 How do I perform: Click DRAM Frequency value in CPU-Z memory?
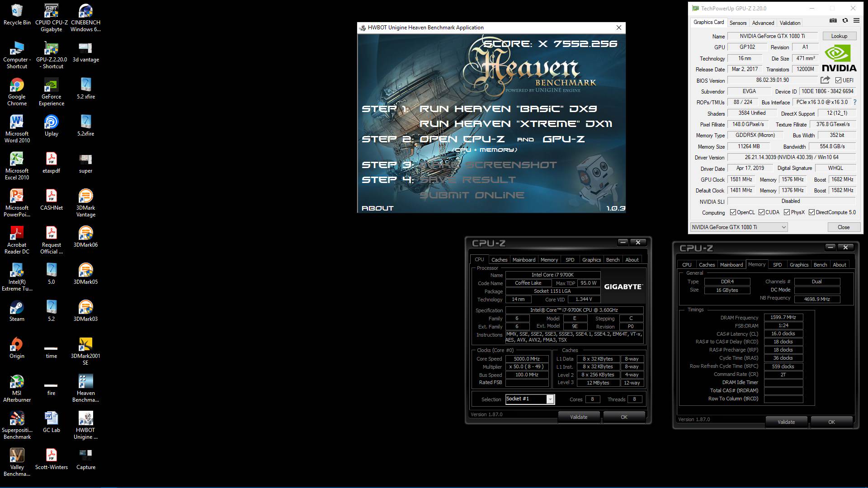pyautogui.click(x=783, y=318)
